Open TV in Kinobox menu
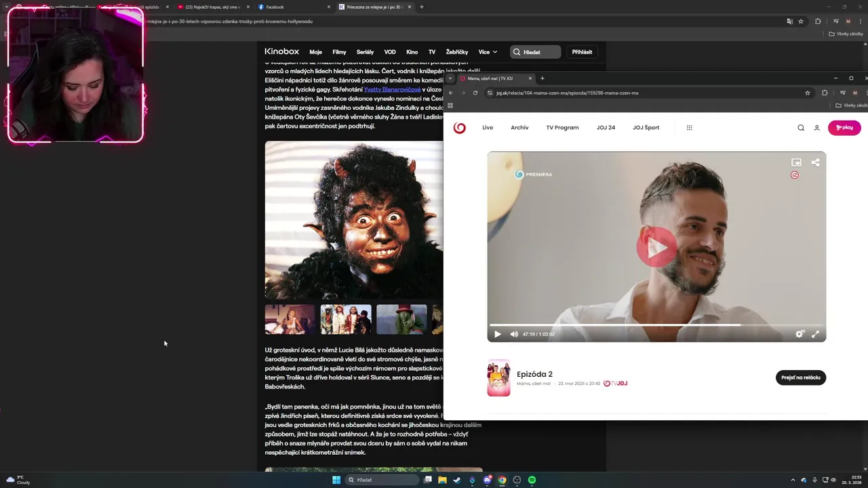Image resolution: width=868 pixels, height=488 pixels. (431, 52)
